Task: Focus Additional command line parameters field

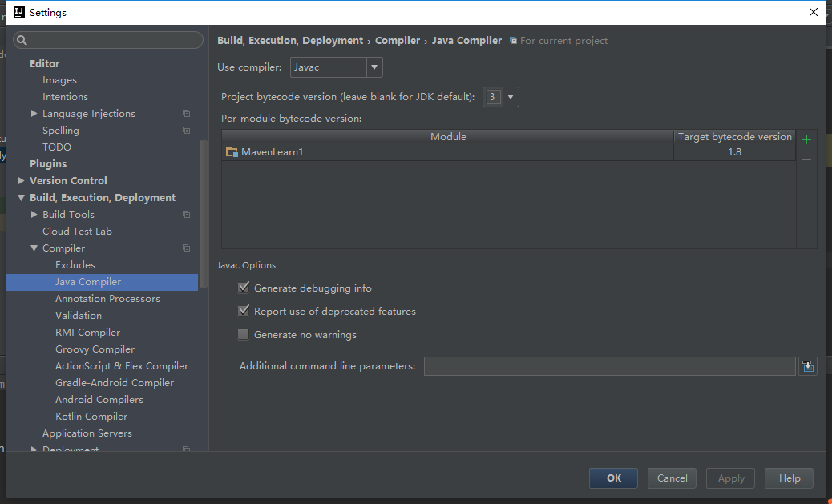Action: tap(610, 366)
